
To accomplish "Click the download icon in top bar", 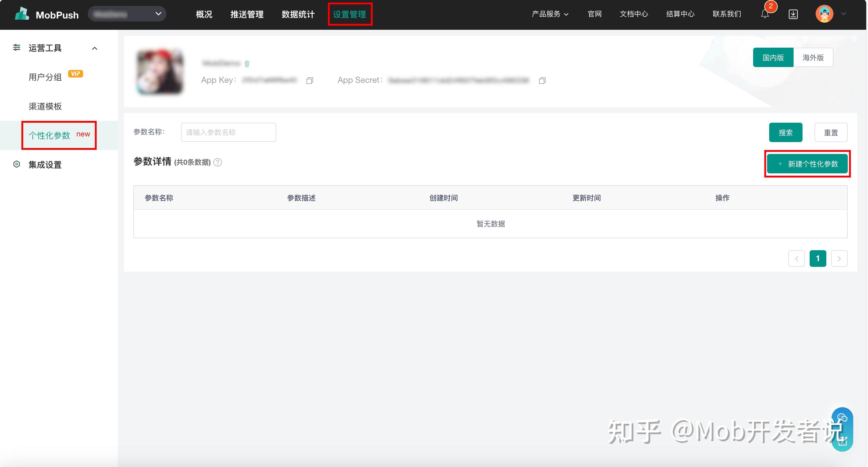I will [x=794, y=14].
